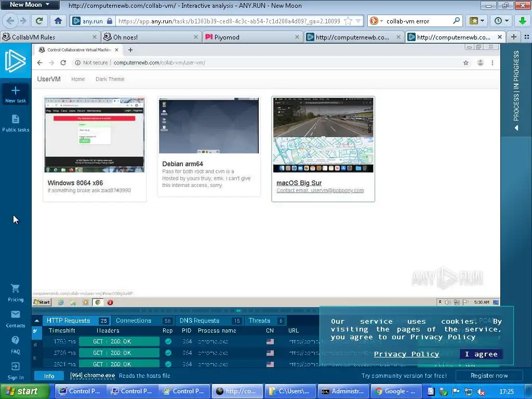Open the Google Chrome taskbar item

pyautogui.click(x=395, y=391)
